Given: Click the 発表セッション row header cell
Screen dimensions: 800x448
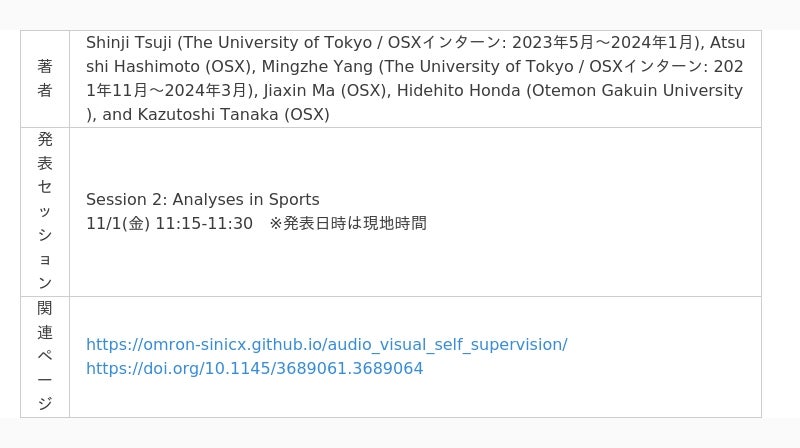Looking at the screenshot, I should pos(45,211).
